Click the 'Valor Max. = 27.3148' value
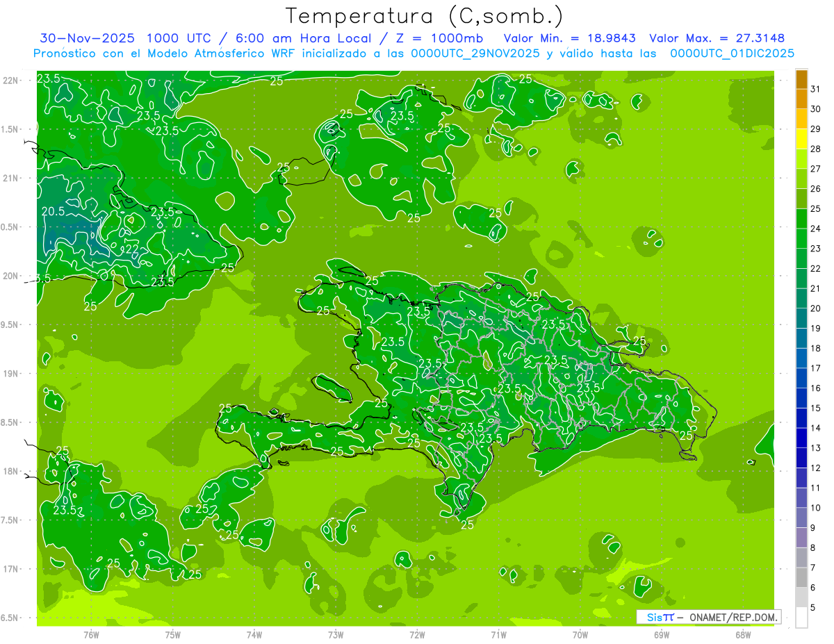This screenshot has width=834, height=644. click(717, 38)
